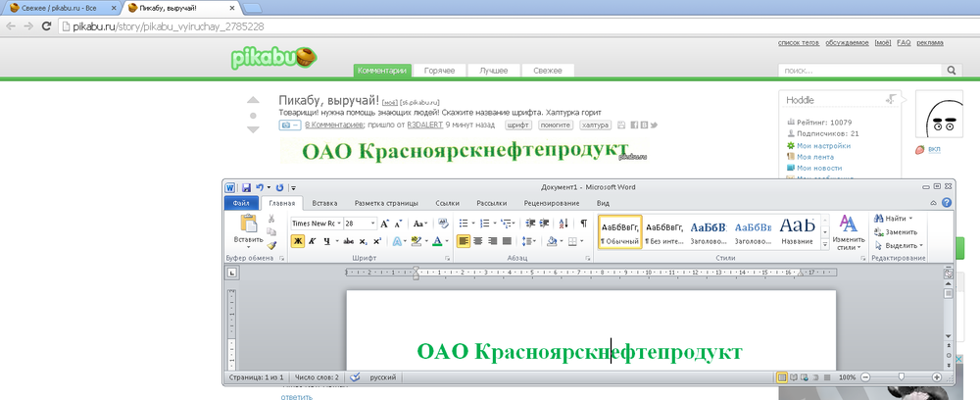This screenshot has width=980, height=400.
Task: Open the Комментарии tab on Pikabu
Action: click(381, 71)
